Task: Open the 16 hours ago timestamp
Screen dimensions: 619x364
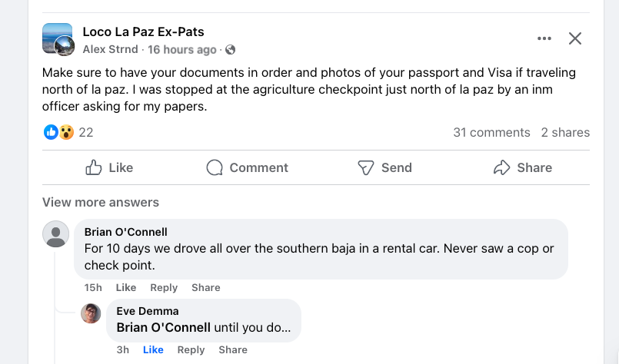Action: tap(182, 49)
